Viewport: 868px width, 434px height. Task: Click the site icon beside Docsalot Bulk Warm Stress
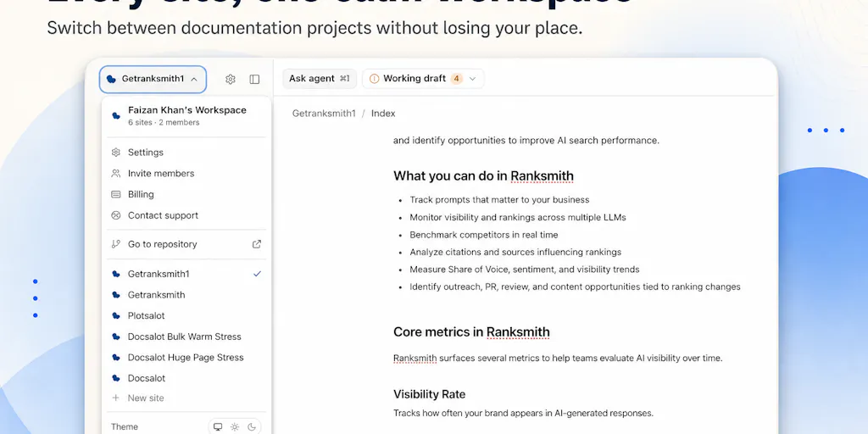(x=116, y=337)
